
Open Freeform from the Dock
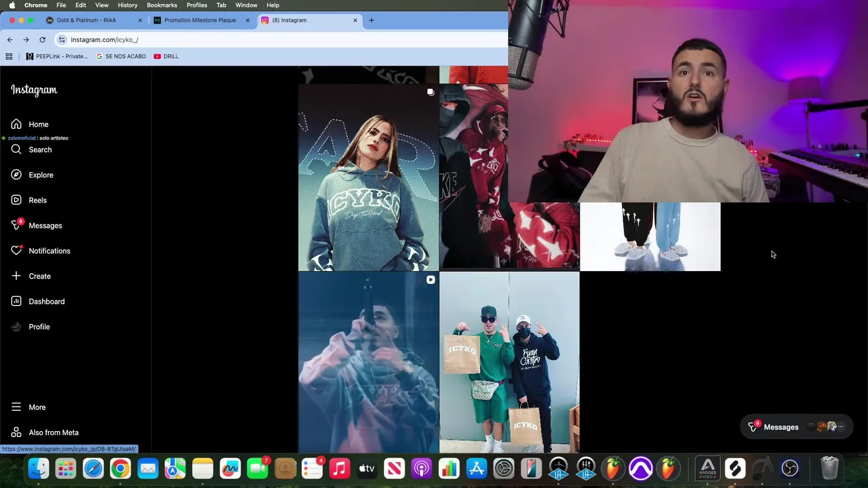(x=230, y=468)
